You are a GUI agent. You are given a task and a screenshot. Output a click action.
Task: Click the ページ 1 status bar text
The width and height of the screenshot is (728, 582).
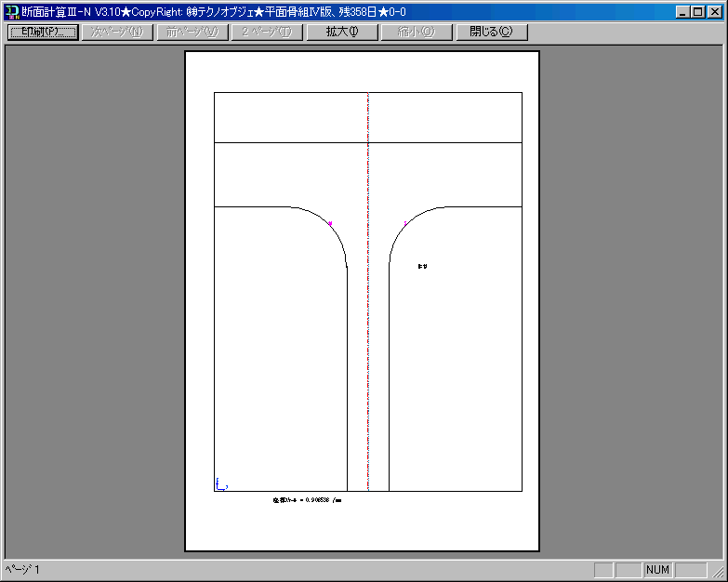coord(23,569)
